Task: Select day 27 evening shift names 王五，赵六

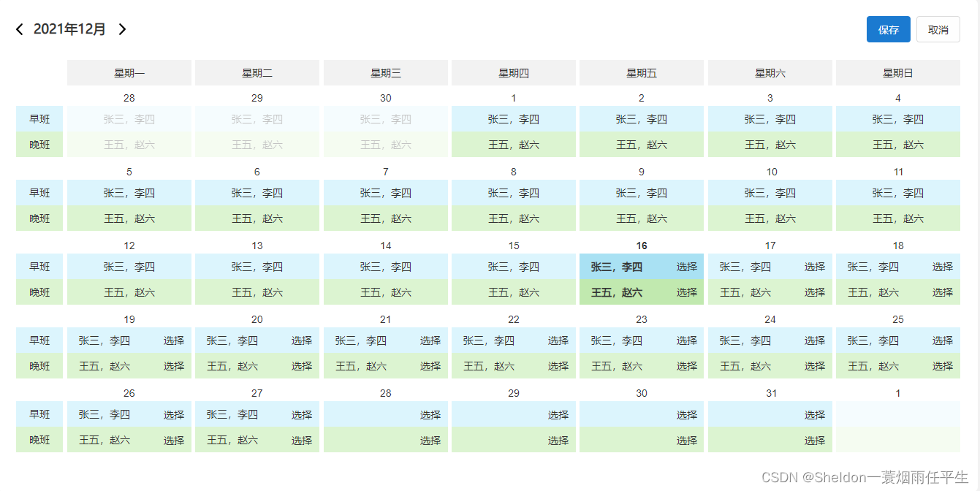Action: (x=232, y=441)
